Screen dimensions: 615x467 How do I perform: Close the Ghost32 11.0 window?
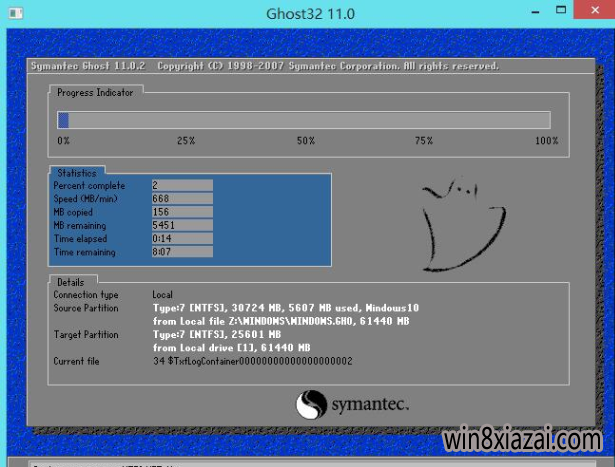point(595,9)
